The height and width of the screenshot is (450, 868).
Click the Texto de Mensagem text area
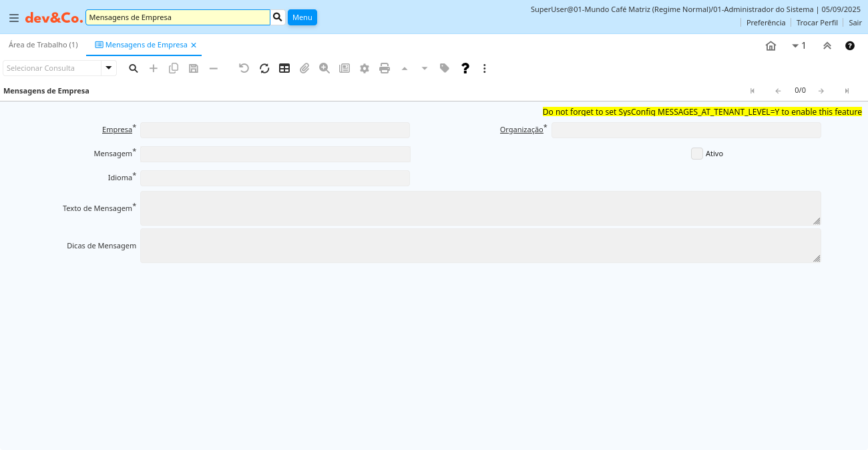(x=480, y=208)
